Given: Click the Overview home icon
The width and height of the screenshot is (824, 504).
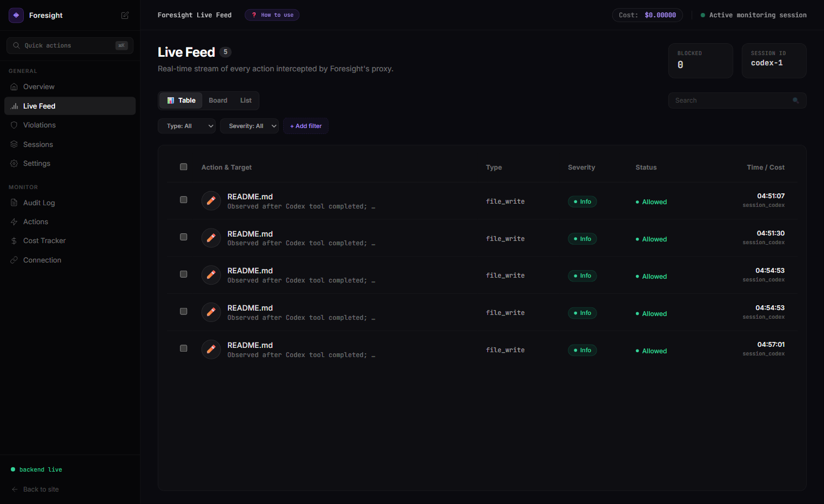Looking at the screenshot, I should tap(14, 86).
